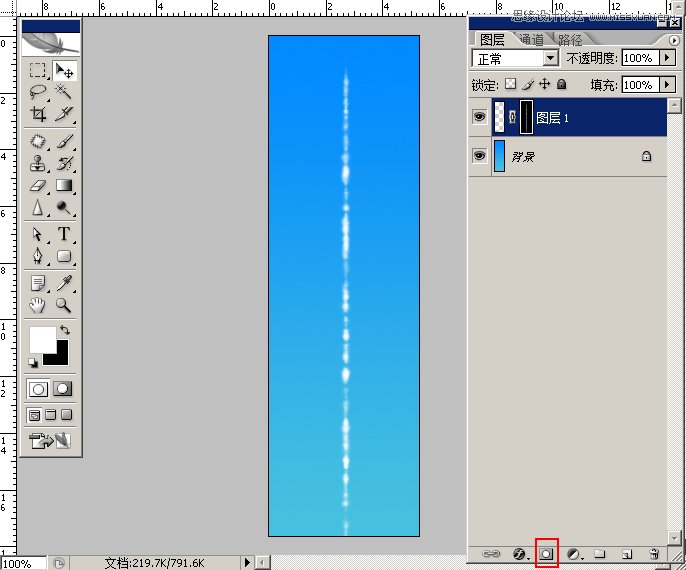Select the Path Selection tool
This screenshot has height=570, width=686.
38,234
